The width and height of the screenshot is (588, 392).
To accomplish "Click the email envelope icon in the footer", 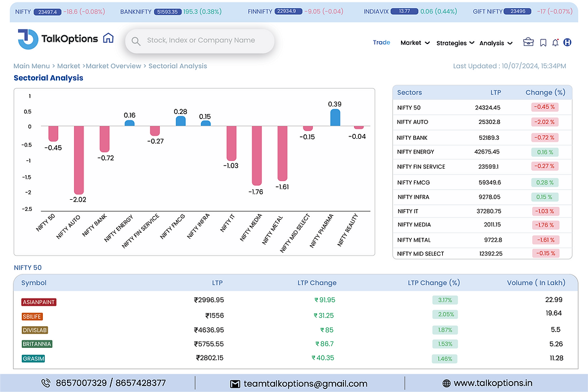I will [x=234, y=383].
